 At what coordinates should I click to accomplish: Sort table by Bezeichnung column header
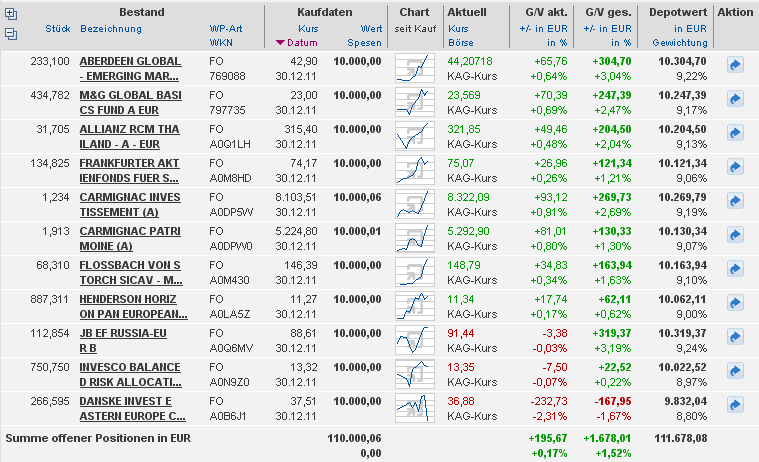tap(110, 29)
